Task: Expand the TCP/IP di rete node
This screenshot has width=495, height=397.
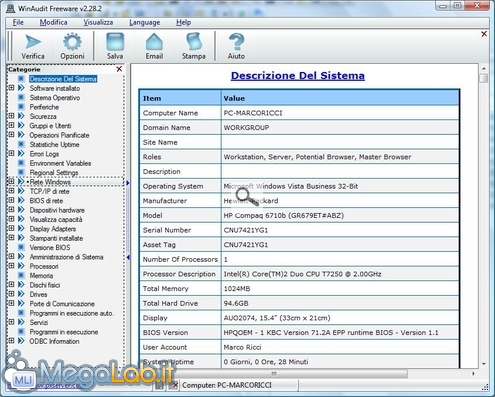Action: coord(11,191)
